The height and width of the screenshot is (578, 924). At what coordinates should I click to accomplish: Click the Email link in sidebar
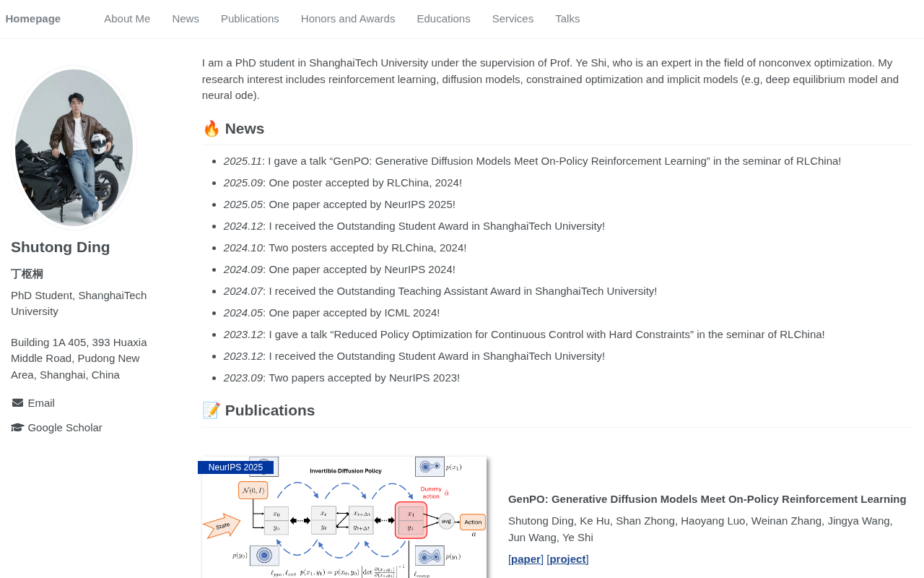pos(41,403)
